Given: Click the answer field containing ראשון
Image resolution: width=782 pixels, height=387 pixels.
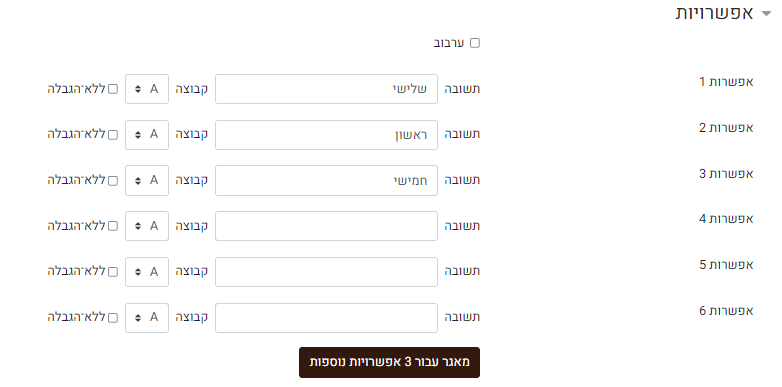Looking at the screenshot, I should (326, 135).
